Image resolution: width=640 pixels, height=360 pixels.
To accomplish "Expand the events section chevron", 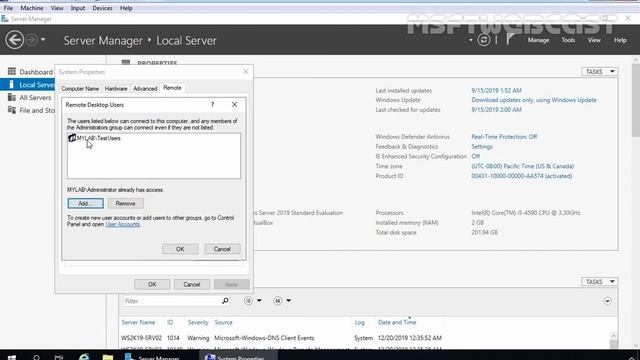I will pyautogui.click(x=607, y=301).
